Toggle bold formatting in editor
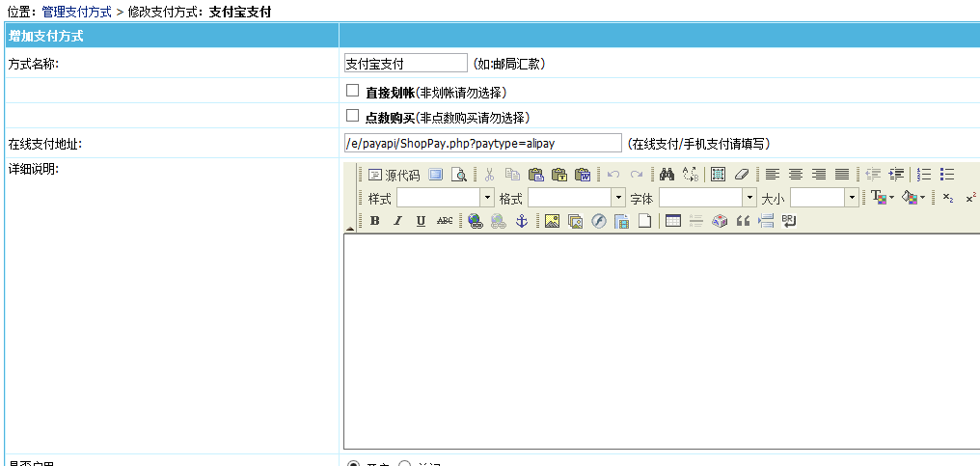 click(x=374, y=221)
